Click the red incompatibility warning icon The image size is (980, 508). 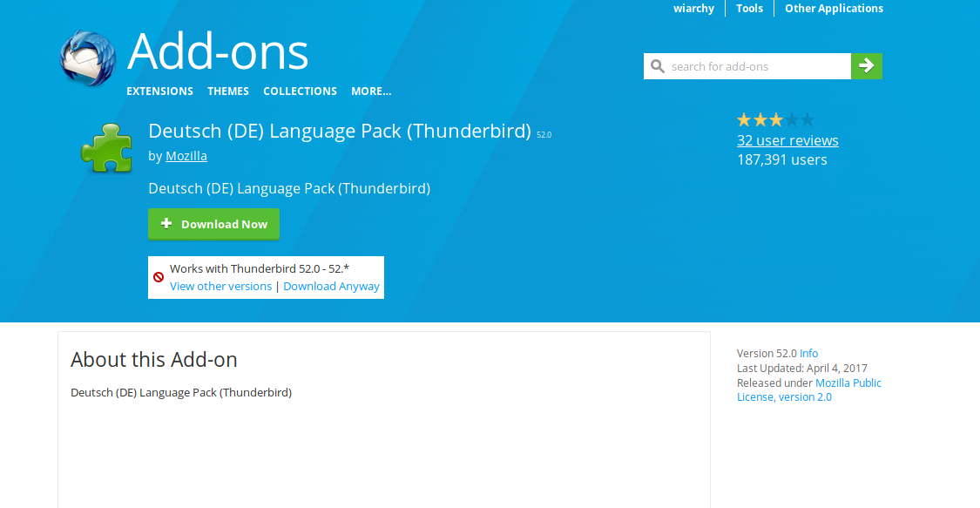(x=159, y=277)
